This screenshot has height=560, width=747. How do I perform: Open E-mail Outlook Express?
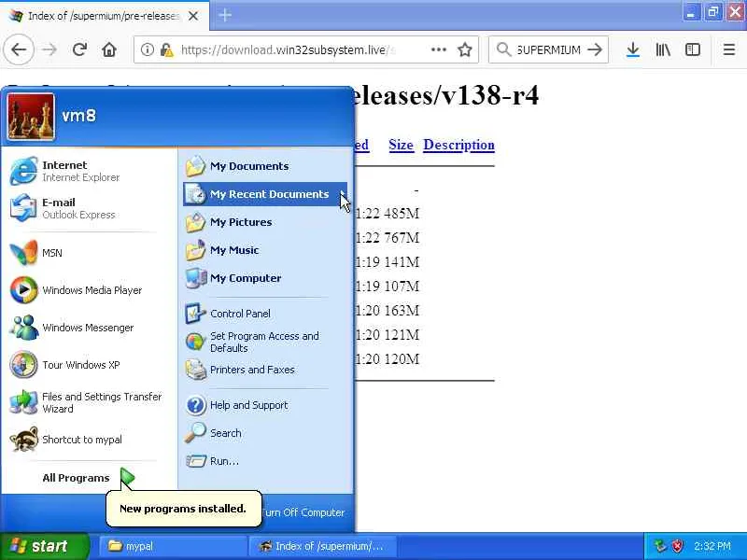click(x=88, y=208)
